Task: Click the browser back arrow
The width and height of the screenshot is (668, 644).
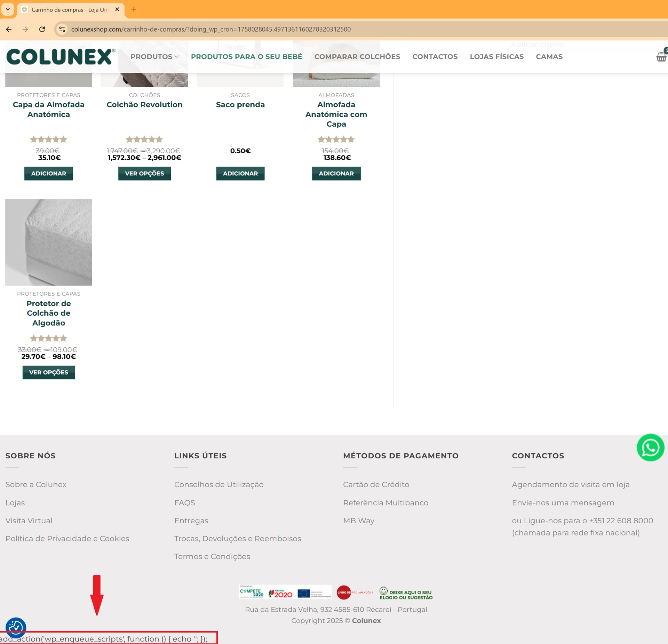Action: [x=8, y=29]
